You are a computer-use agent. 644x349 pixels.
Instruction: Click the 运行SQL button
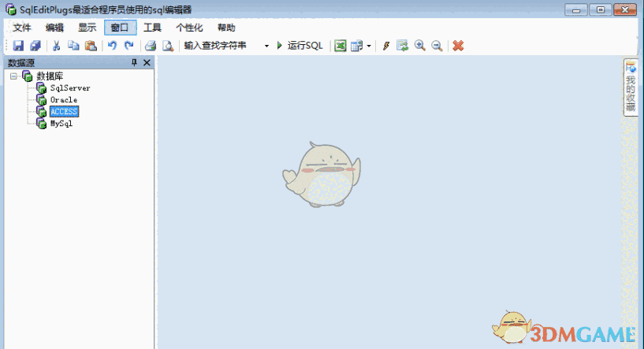tap(300, 46)
